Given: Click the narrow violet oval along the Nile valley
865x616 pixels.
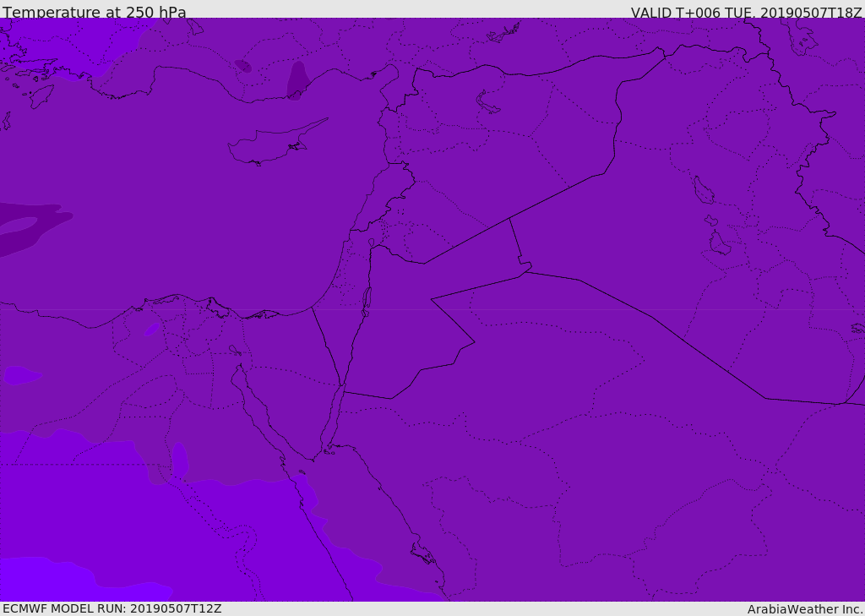Looking at the screenshot, I should click(180, 460).
